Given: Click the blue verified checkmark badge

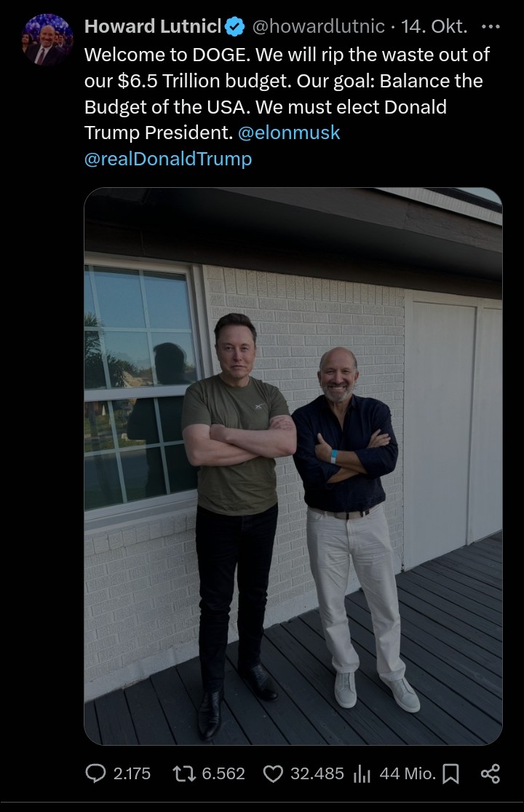Looking at the screenshot, I should point(235,26).
